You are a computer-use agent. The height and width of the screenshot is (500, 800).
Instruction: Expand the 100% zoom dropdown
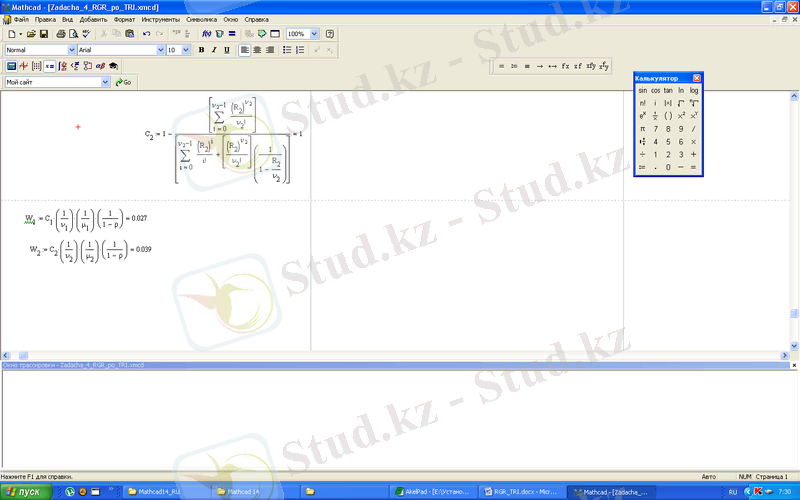(x=314, y=34)
